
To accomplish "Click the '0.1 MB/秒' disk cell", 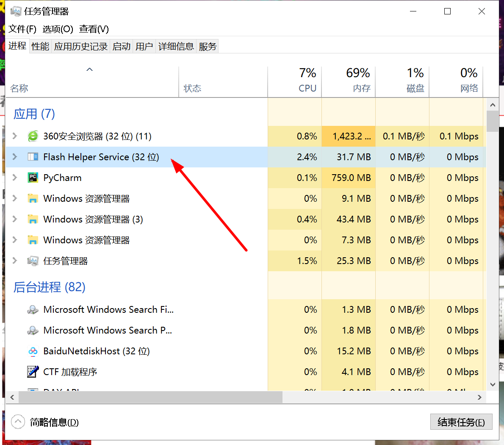I will [x=402, y=136].
